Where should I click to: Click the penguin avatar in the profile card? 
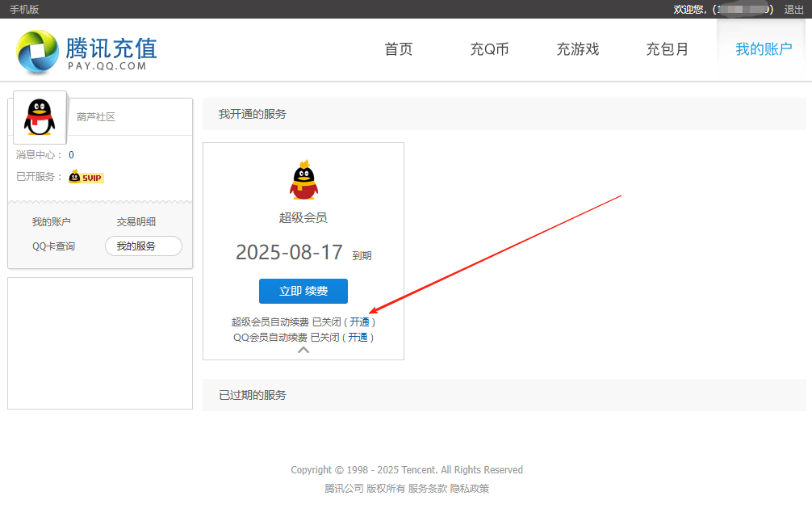pos(40,117)
